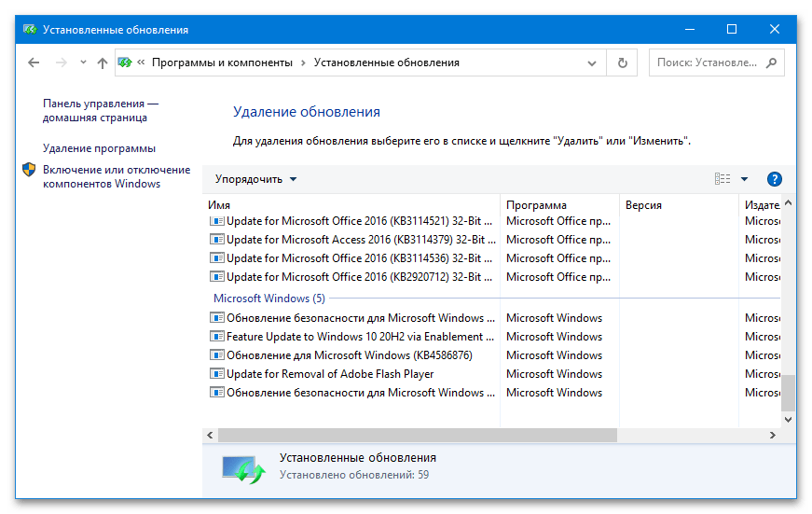812x514 pixels.
Task: Select Update for Office 2016 (KB3114536)
Action: tap(360, 258)
